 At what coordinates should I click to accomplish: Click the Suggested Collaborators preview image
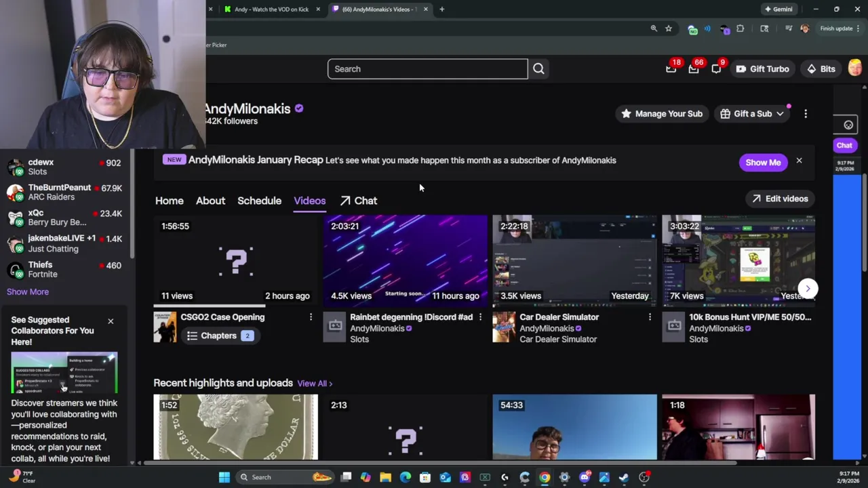click(x=64, y=373)
